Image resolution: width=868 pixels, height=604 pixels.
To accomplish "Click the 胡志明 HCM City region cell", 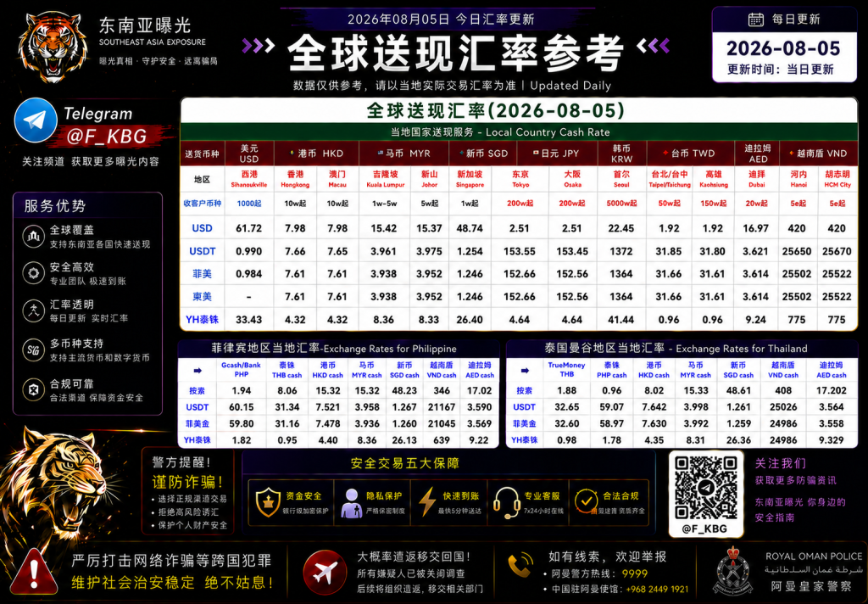I will [837, 179].
